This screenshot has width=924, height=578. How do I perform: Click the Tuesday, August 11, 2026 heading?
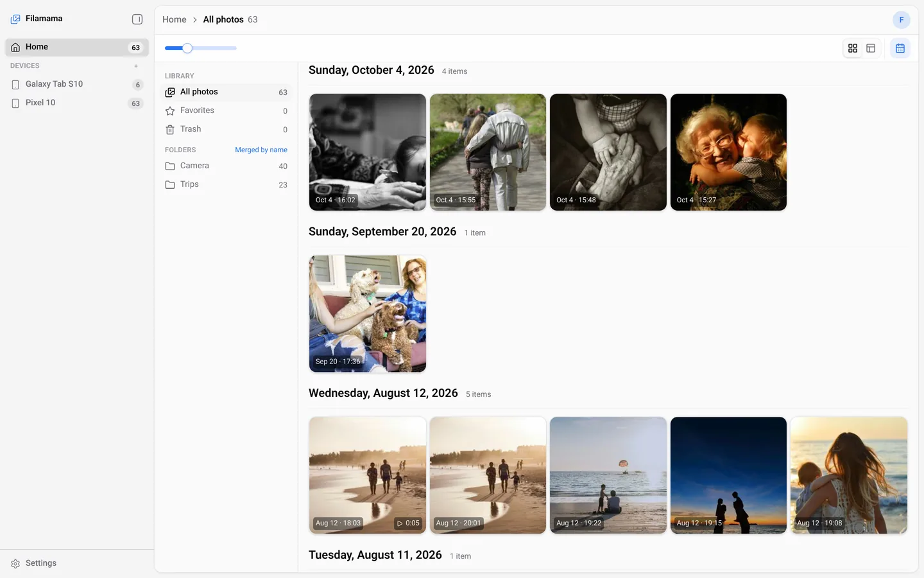(x=375, y=555)
